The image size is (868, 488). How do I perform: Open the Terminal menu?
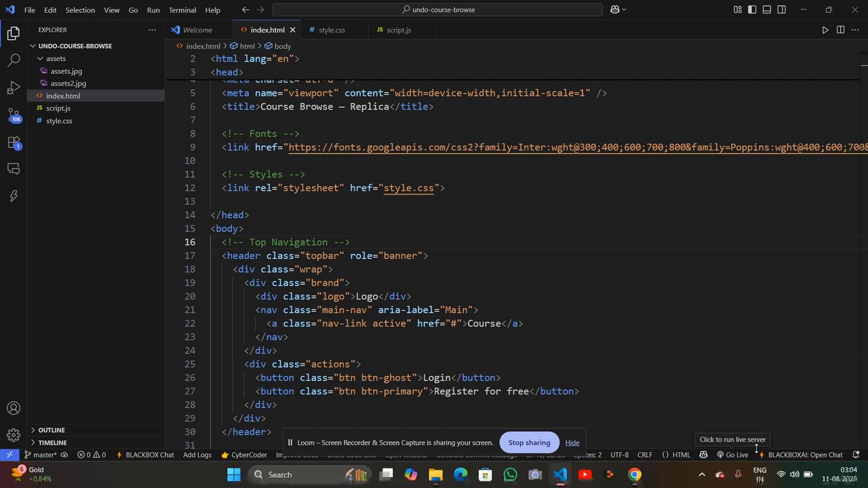click(182, 10)
